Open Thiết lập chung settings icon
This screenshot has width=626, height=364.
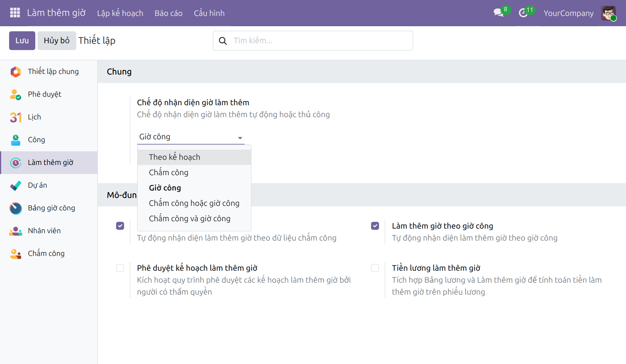[16, 72]
